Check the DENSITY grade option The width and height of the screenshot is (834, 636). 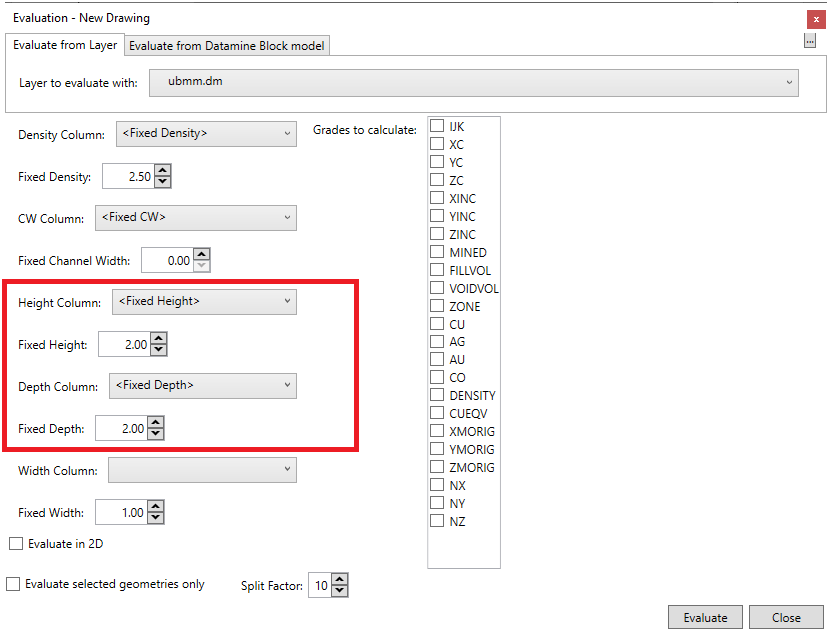coord(437,395)
